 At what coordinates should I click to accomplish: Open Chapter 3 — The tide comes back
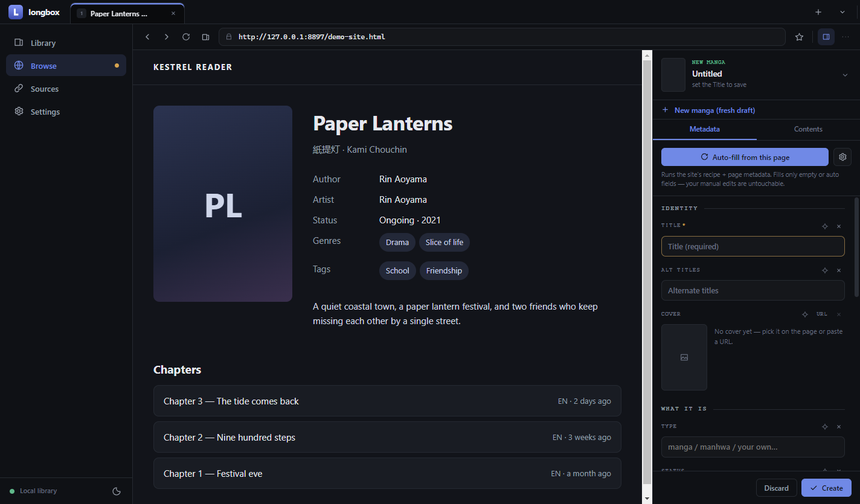[387, 401]
